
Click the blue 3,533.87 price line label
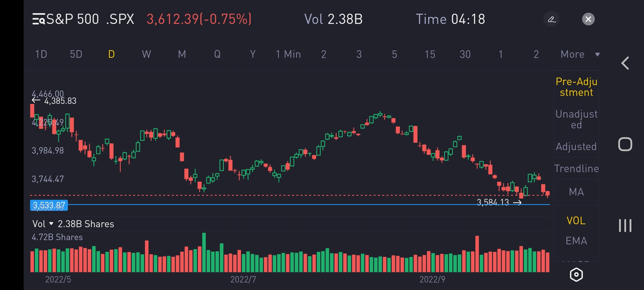[x=49, y=205]
